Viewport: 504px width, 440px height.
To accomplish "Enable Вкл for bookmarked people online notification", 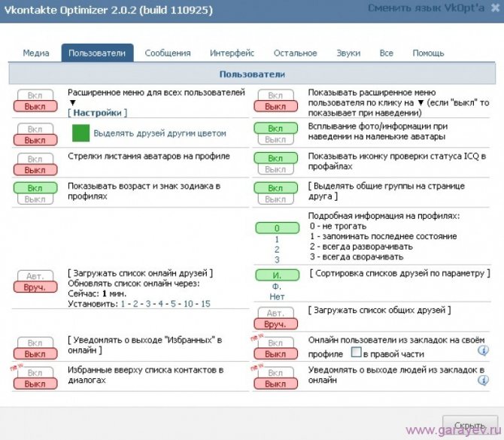I will coord(275,372).
